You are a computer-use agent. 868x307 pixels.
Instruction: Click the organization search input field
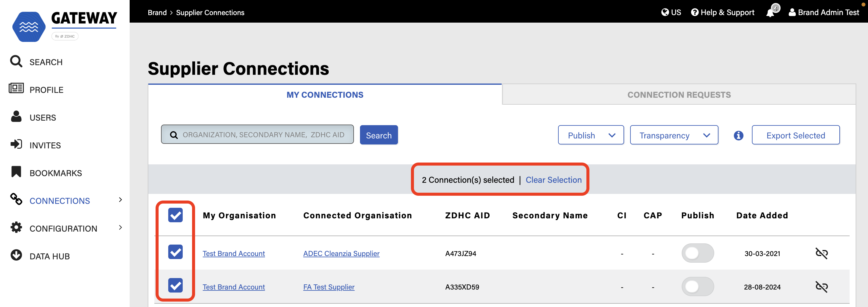pos(263,135)
